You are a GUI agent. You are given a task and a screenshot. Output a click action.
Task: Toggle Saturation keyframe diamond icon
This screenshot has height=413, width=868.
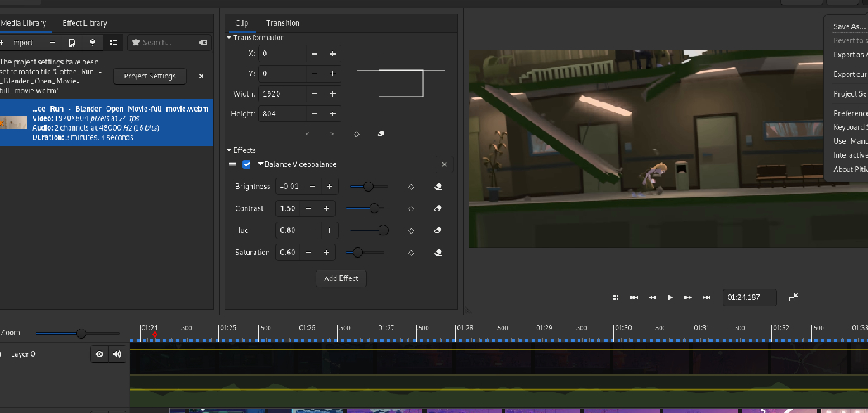(x=412, y=253)
